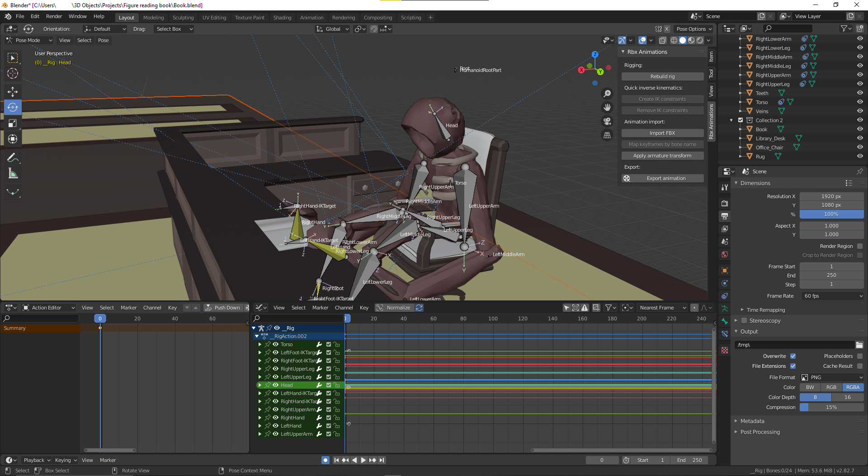Expand the Metadata panel
Viewport: 868px width, 476px height.
[752, 421]
